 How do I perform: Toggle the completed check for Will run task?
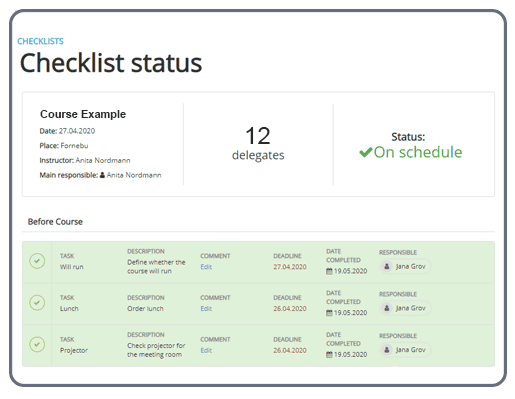pos(37,261)
